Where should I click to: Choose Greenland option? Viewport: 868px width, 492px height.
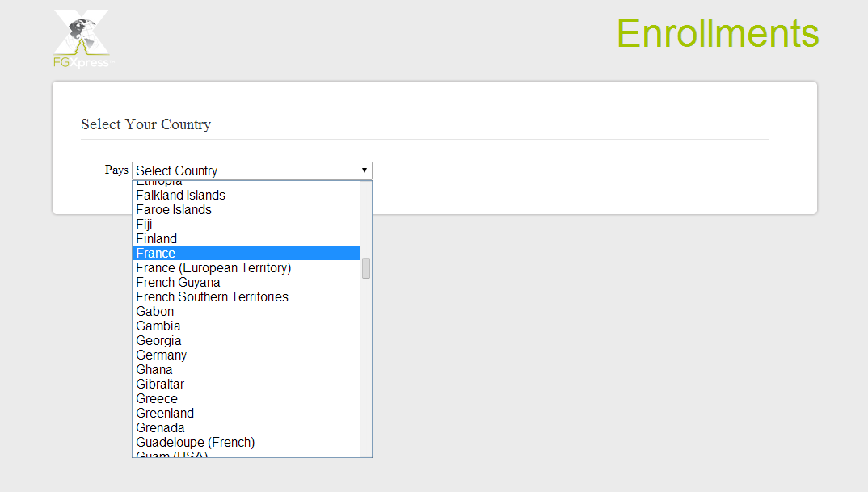pyautogui.click(x=246, y=413)
